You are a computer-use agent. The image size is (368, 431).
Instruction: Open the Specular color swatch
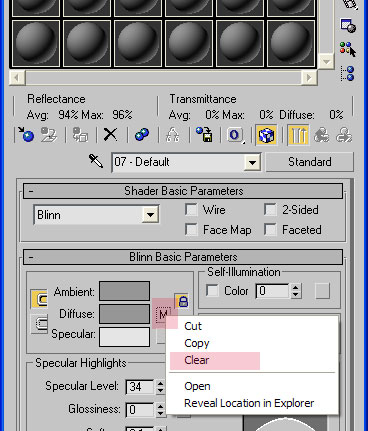[x=124, y=336]
